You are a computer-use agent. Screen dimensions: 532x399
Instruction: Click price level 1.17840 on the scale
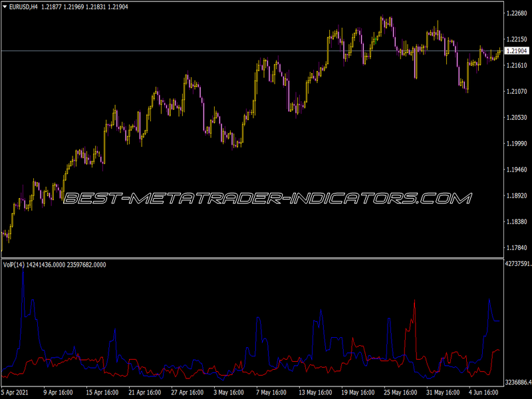pos(517,247)
